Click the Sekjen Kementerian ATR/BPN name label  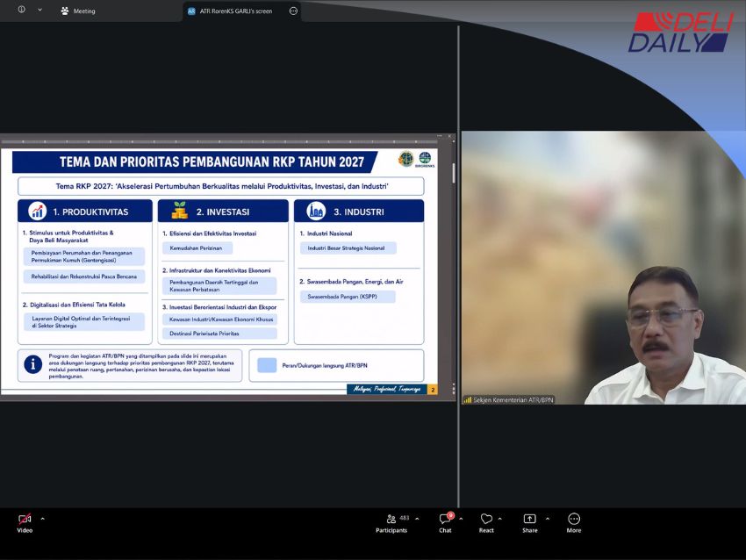(x=513, y=400)
